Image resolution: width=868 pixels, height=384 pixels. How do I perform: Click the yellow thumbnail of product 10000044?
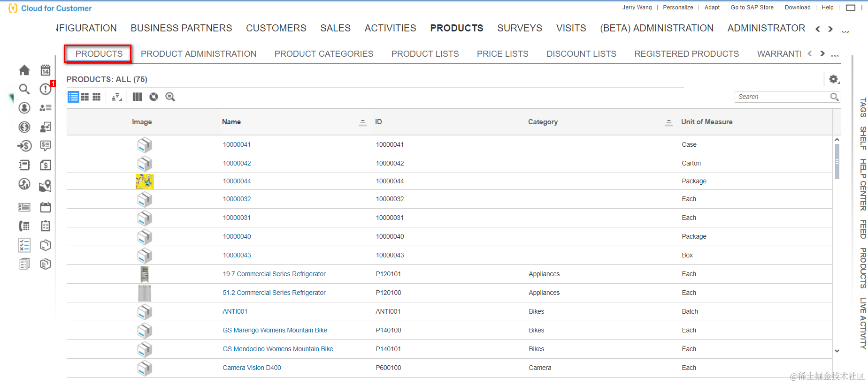(x=145, y=181)
